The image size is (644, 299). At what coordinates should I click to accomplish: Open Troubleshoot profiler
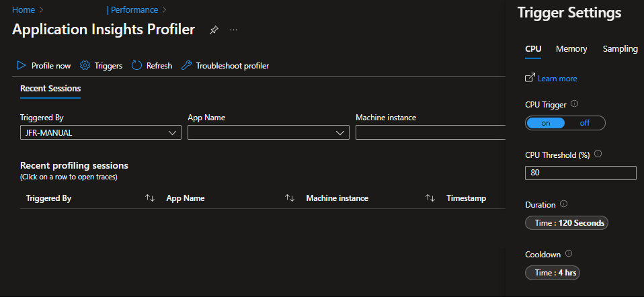tap(225, 66)
